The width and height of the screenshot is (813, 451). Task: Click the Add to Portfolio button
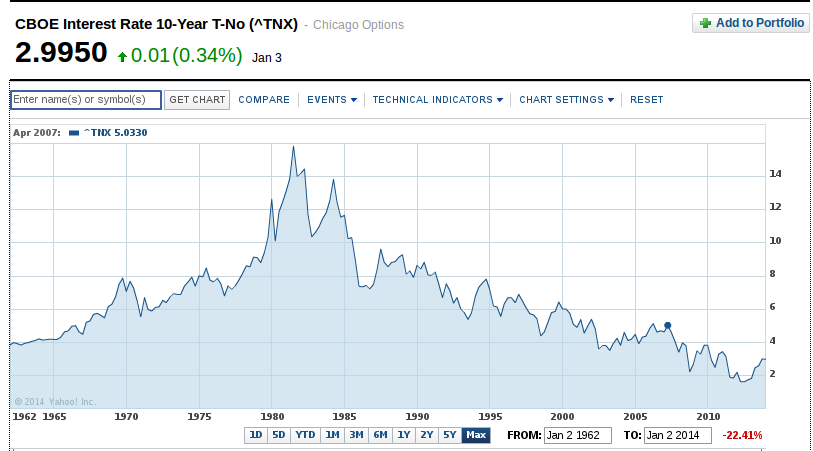coord(751,23)
